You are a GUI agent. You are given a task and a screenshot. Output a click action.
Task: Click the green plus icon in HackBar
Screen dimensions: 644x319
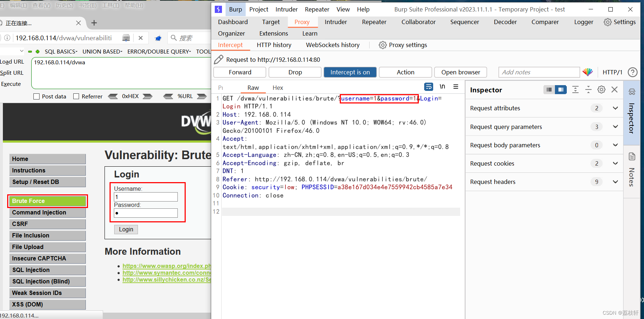click(x=37, y=51)
